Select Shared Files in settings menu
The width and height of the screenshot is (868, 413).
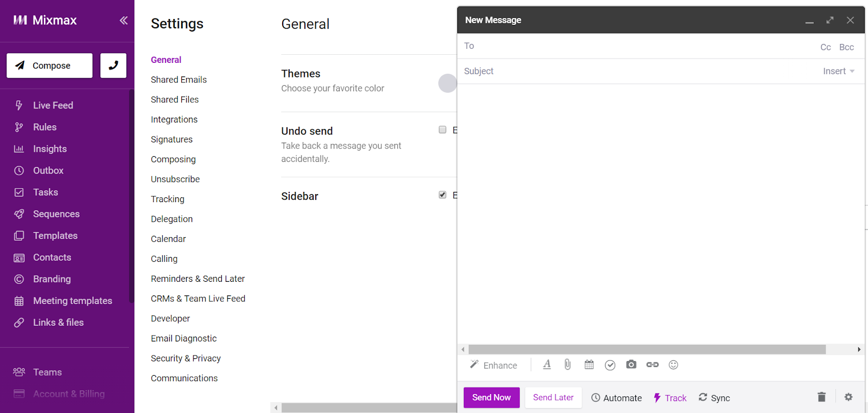point(175,100)
